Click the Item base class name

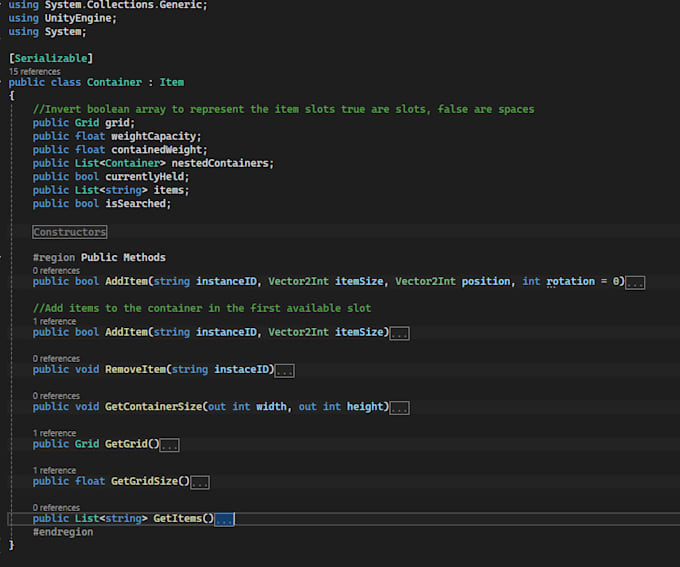171,83
